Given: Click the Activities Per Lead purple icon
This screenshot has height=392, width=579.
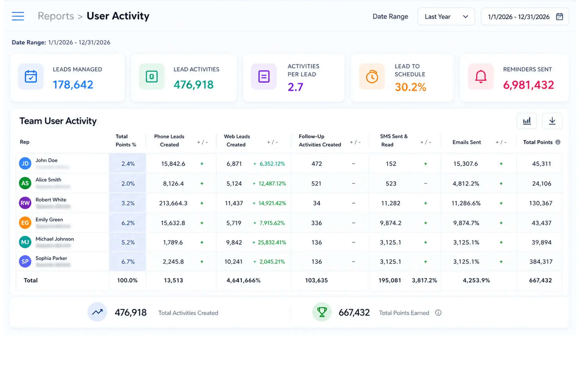Looking at the screenshot, I should [264, 76].
